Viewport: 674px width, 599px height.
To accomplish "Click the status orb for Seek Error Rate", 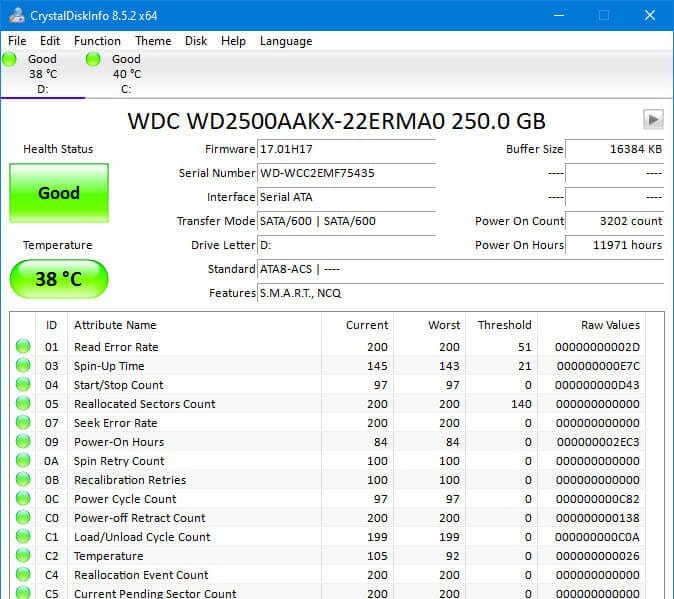I will click(x=23, y=422).
